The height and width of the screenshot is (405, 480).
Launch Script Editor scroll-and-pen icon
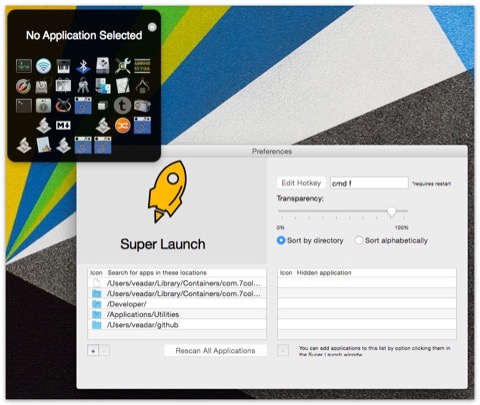123,86
